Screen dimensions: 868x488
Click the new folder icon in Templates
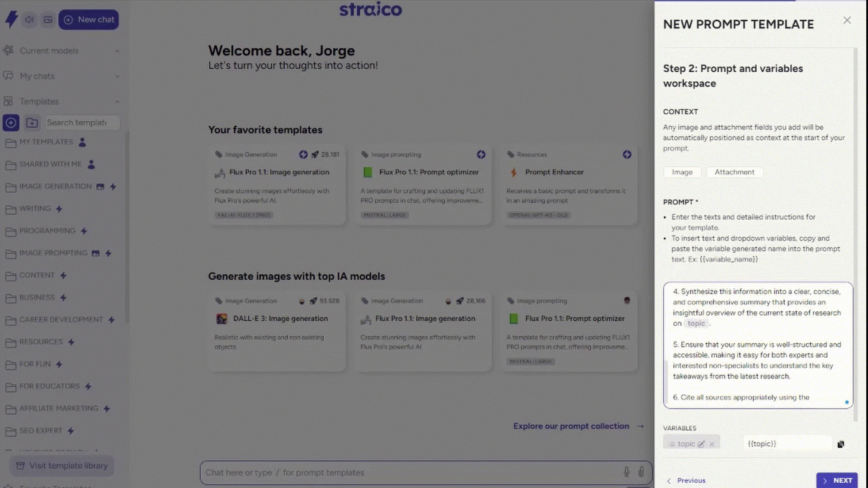32,122
